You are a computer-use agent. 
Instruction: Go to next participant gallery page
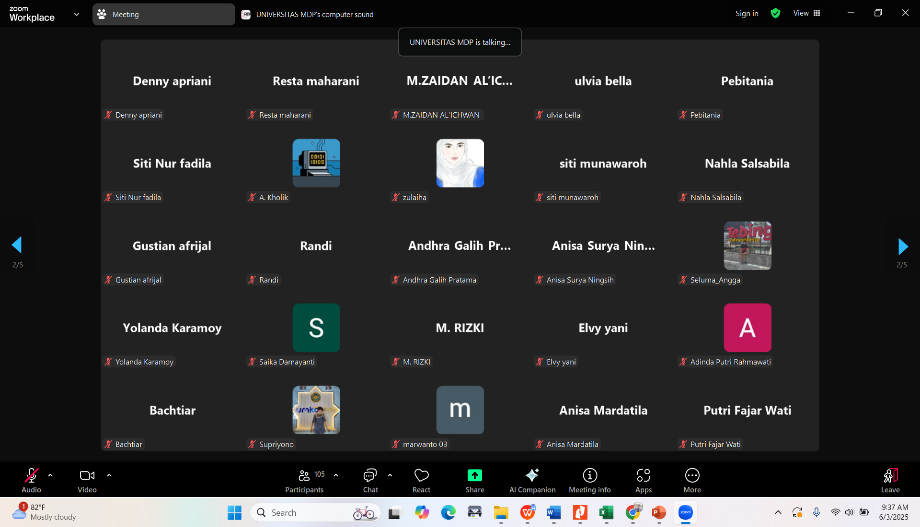902,246
